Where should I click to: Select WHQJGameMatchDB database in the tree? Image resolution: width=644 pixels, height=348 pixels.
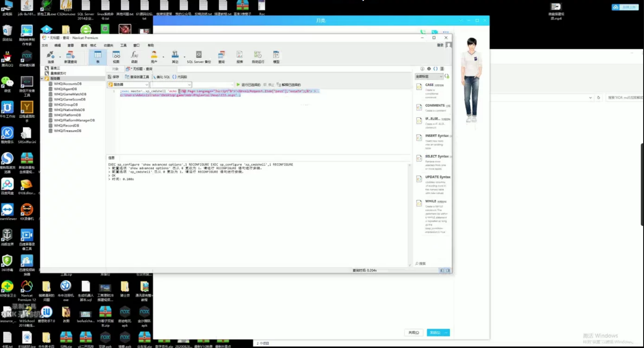coord(70,94)
